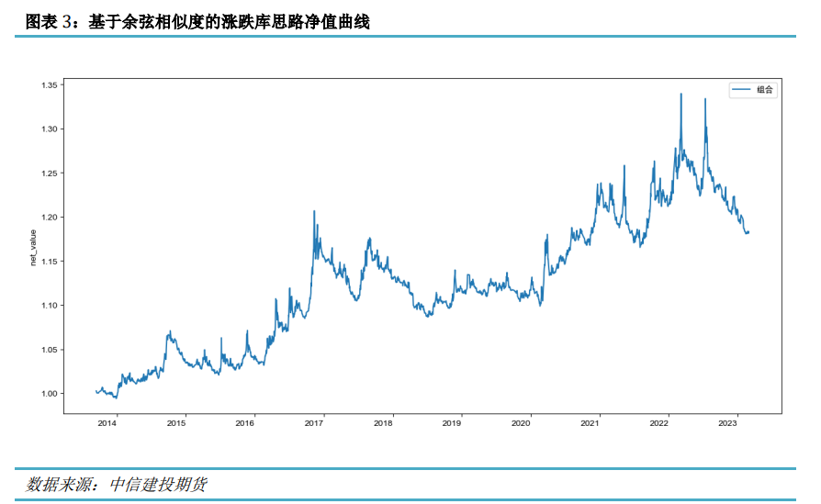Click the chart title 图表 3：基于余弦相似度的涨跌库思路净值曲线

click(197, 22)
